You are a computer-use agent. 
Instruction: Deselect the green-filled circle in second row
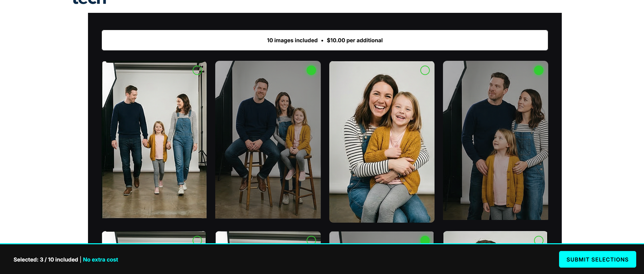coord(425,240)
